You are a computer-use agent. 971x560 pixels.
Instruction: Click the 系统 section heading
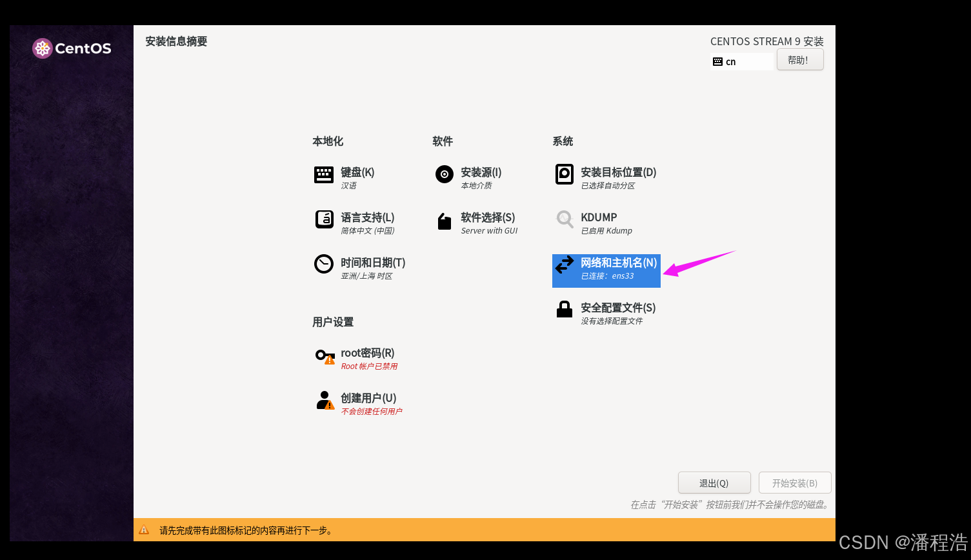pos(563,141)
